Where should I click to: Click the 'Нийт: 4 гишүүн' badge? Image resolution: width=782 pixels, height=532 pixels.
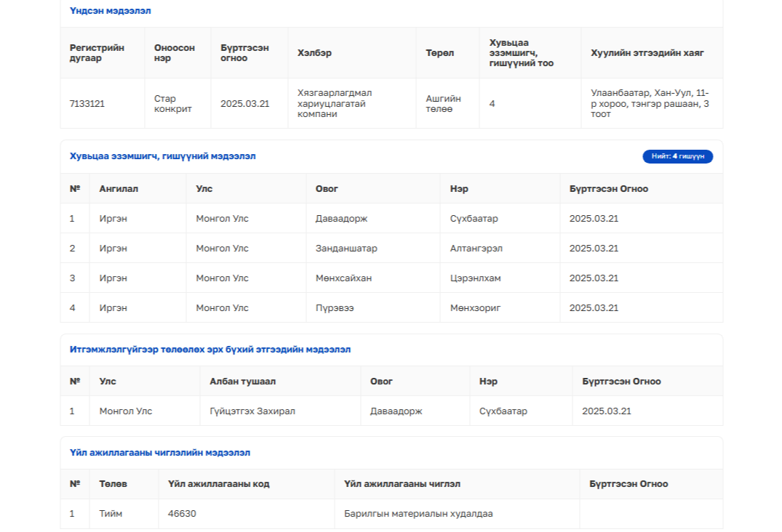677,156
